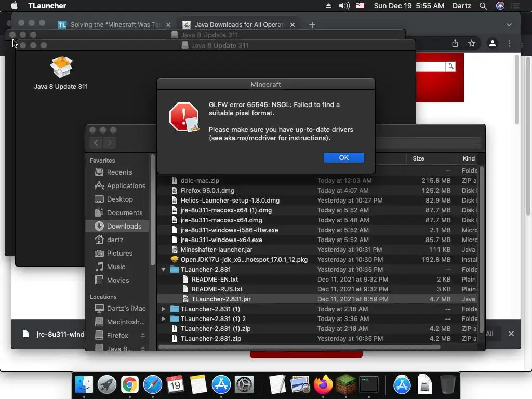The width and height of the screenshot is (532, 399).
Task: Open Dartz user menu in menu bar
Action: coord(462,6)
